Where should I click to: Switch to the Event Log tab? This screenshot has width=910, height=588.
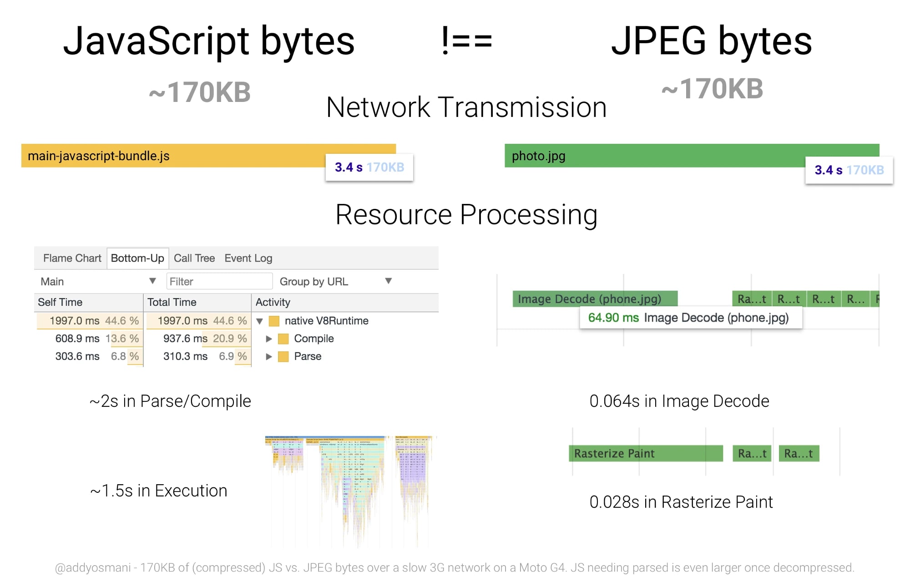248,258
